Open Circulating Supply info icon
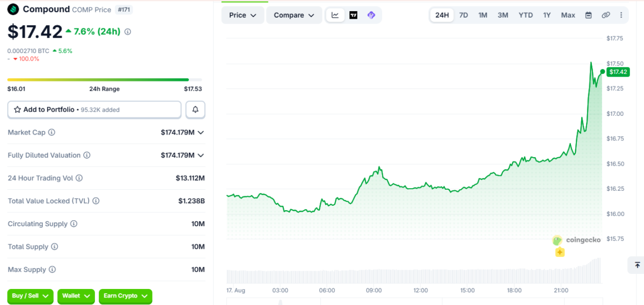Screen dimensions: 644x305 (x=74, y=224)
